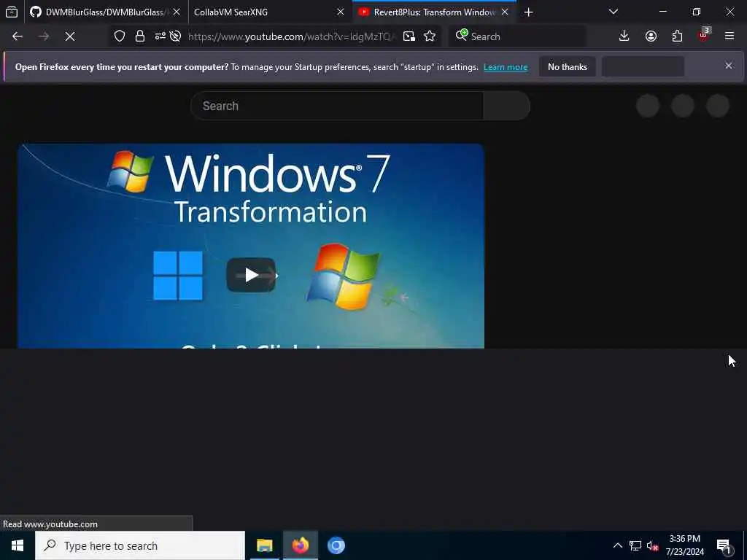747x560 pixels.
Task: Open the extension with the 3 badge
Action: tap(704, 35)
